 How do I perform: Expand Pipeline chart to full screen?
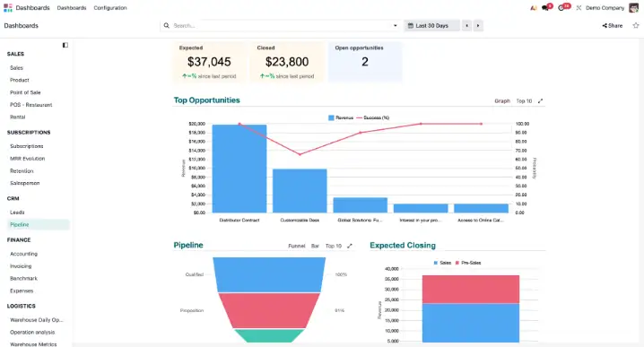point(350,246)
